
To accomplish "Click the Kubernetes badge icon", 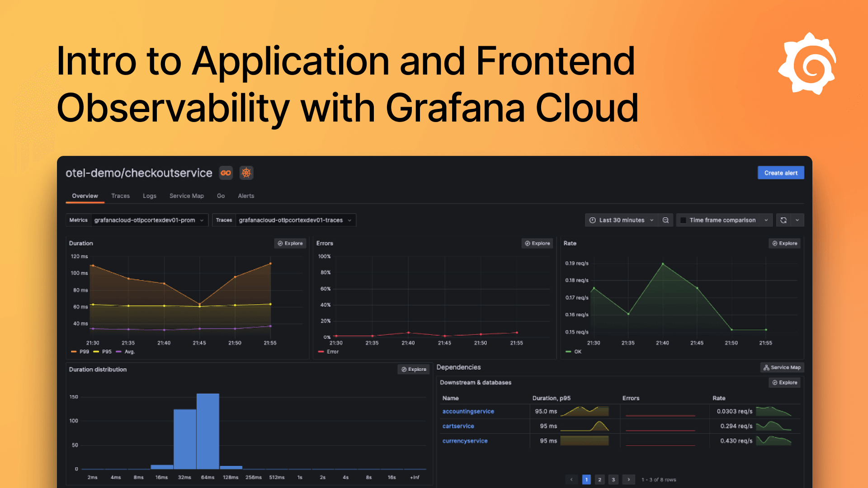I will coord(246,173).
